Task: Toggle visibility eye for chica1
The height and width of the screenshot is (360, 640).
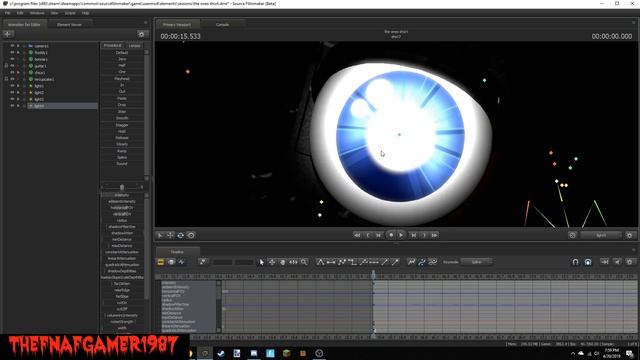Action: pyautogui.click(x=12, y=72)
